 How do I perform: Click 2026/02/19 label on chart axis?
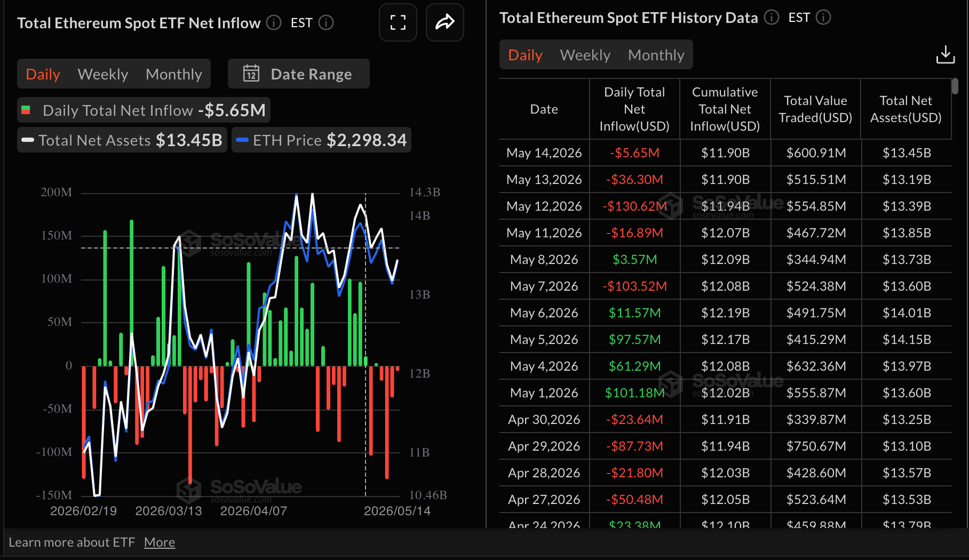83,511
